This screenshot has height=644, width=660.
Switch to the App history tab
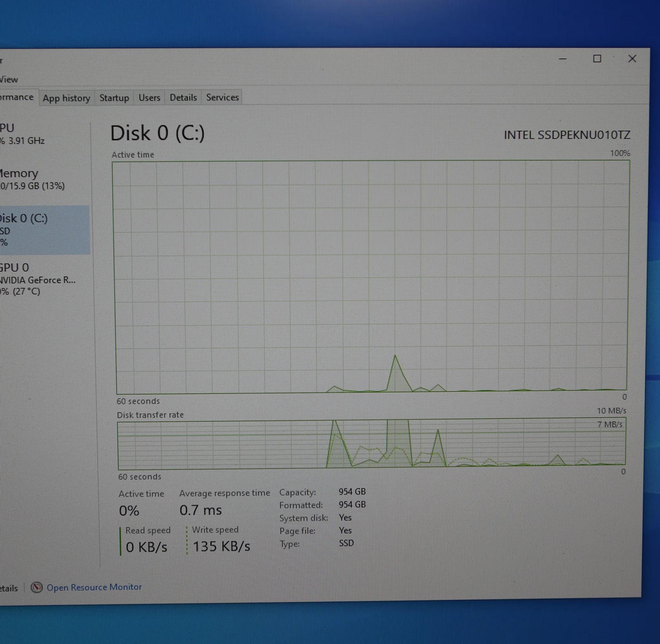tap(66, 98)
